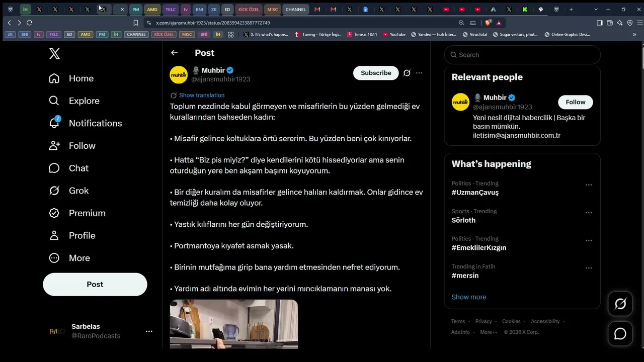Open Grok from the left navigation
Viewport: 644px width, 362px height.
(x=68, y=191)
